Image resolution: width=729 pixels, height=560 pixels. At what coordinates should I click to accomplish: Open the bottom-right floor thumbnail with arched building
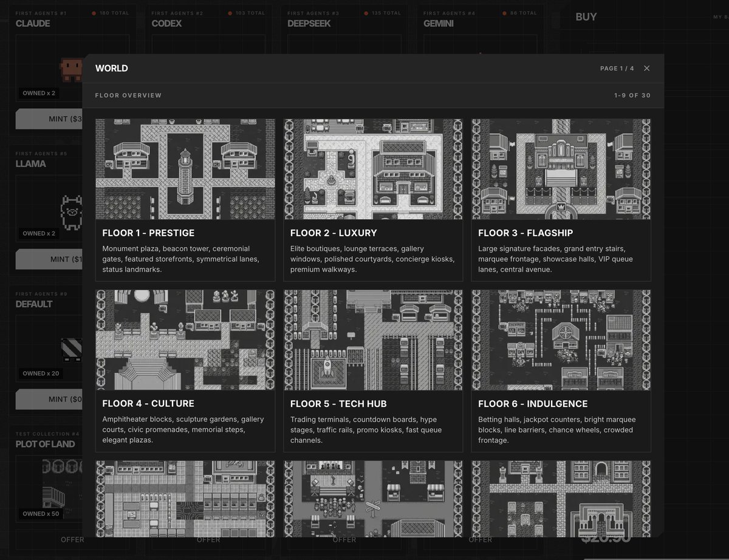coord(561,499)
